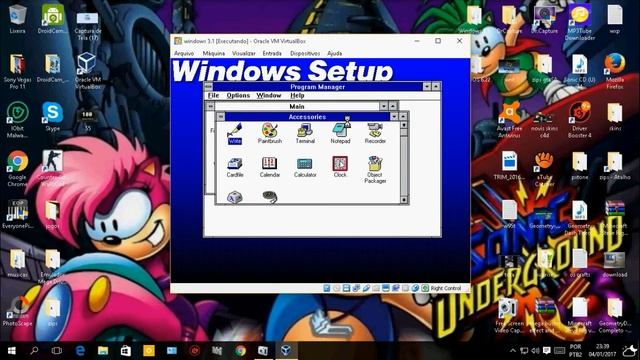Open Window menu in Program Manager
640x360 pixels.
click(x=269, y=96)
